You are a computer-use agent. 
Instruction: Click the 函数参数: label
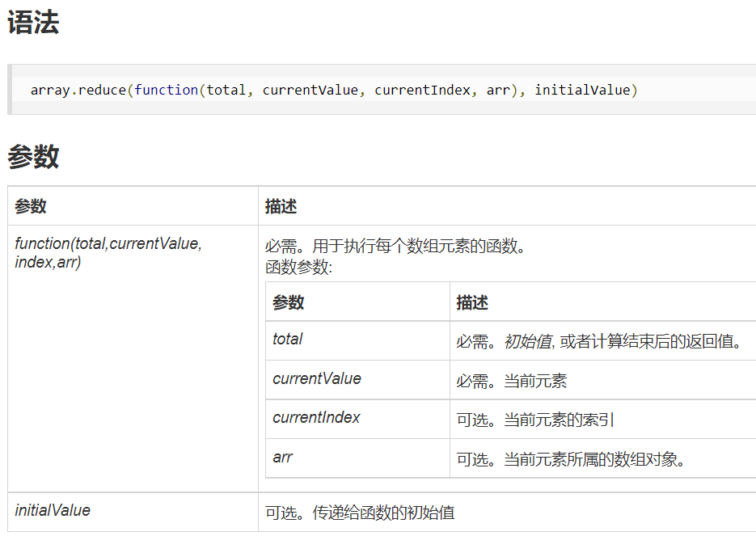point(298,268)
